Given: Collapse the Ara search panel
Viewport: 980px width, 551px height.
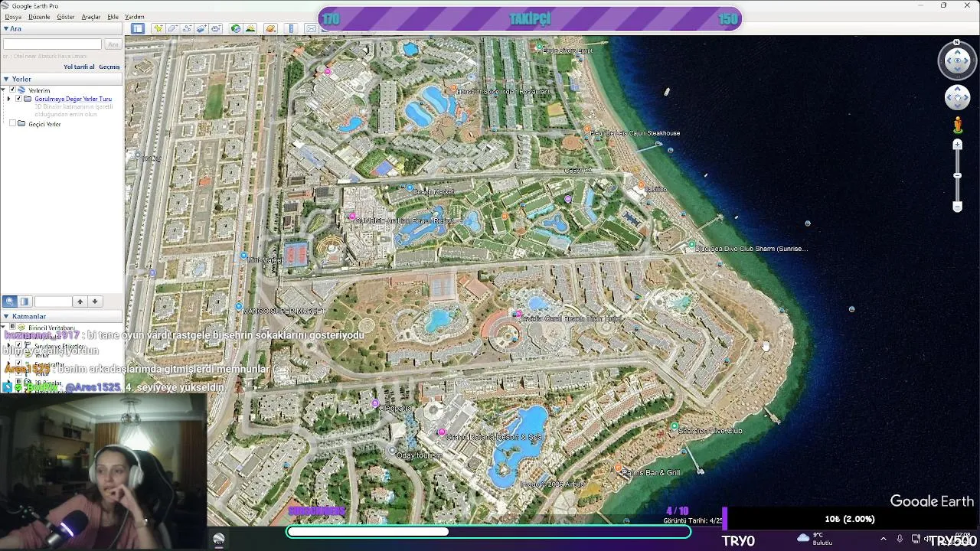Looking at the screenshot, I should (x=6, y=28).
